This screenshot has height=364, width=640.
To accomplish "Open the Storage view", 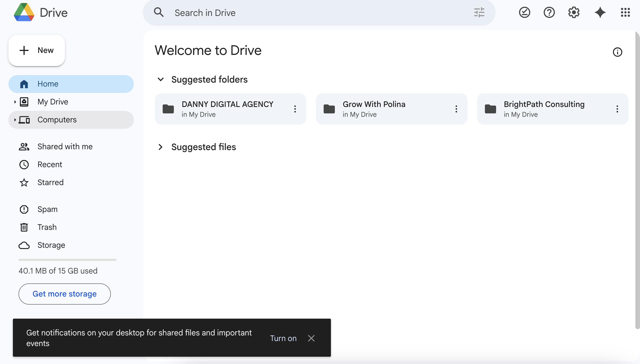I will 71,245.
